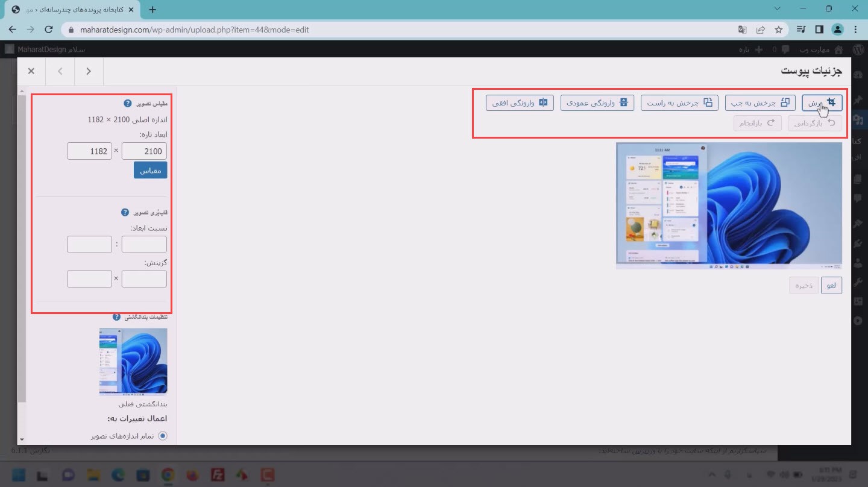Viewport: 868px width, 487px height.
Task: Click Chrome's translate page icon
Action: [743, 29]
